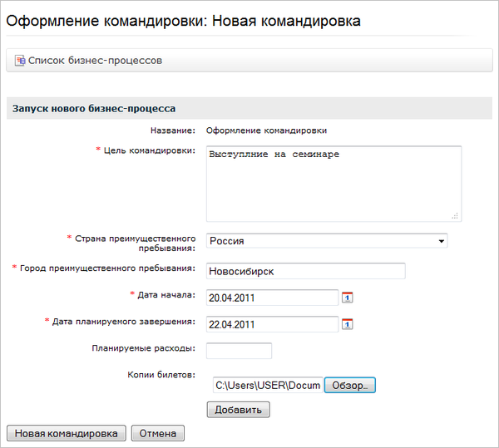This screenshot has height=448, width=499.
Task: Submit with the Новая командировка button
Action: pos(67,433)
